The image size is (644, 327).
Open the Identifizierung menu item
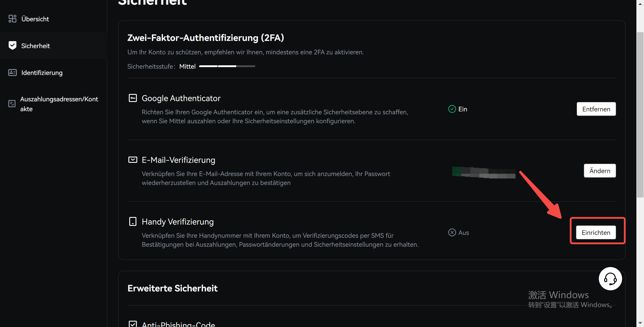pyautogui.click(x=42, y=72)
